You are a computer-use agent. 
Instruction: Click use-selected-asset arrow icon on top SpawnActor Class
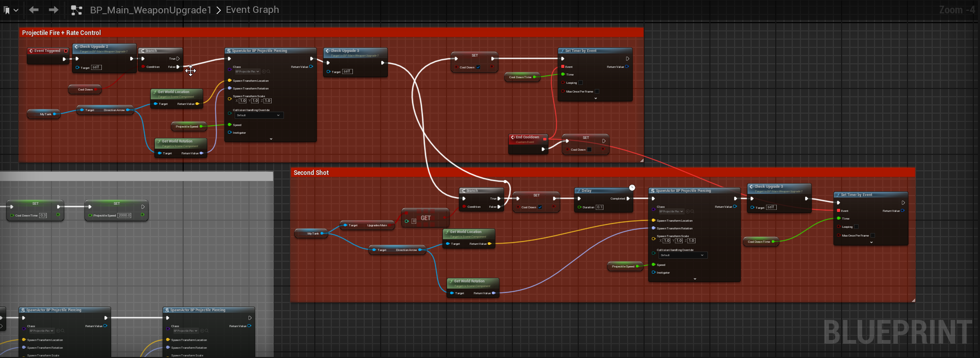click(x=264, y=71)
